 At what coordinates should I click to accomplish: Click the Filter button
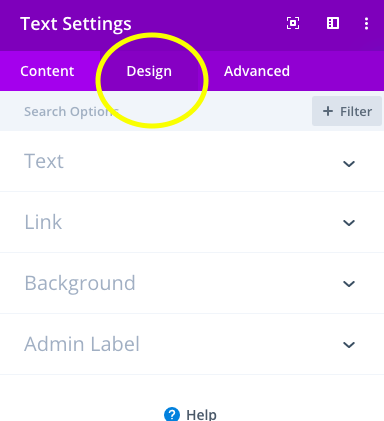347,111
